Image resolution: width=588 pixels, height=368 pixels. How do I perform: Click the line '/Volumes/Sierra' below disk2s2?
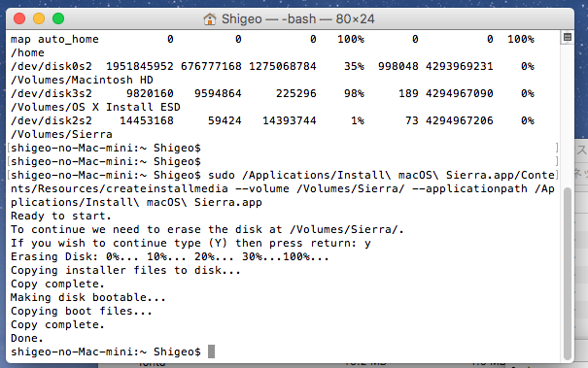tap(61, 134)
